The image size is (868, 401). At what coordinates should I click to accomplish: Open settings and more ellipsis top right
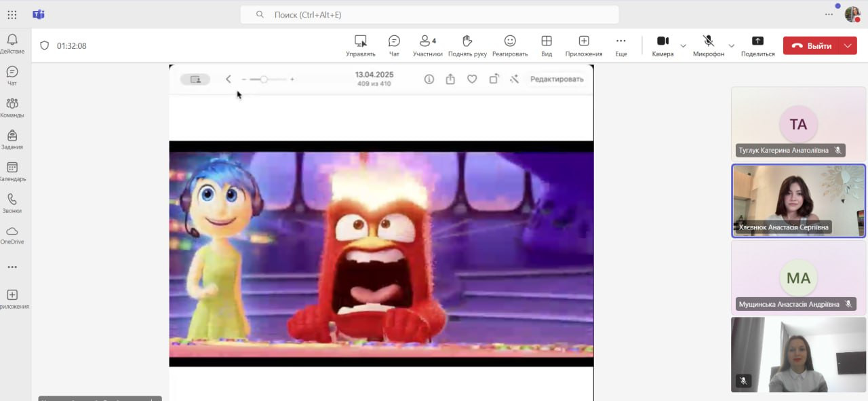(829, 14)
